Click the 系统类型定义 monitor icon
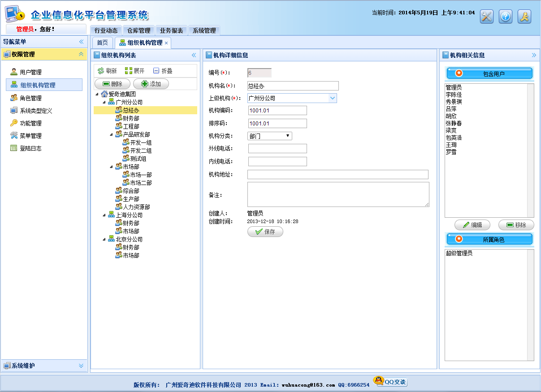Screen dimensions: 541x392 (14, 110)
